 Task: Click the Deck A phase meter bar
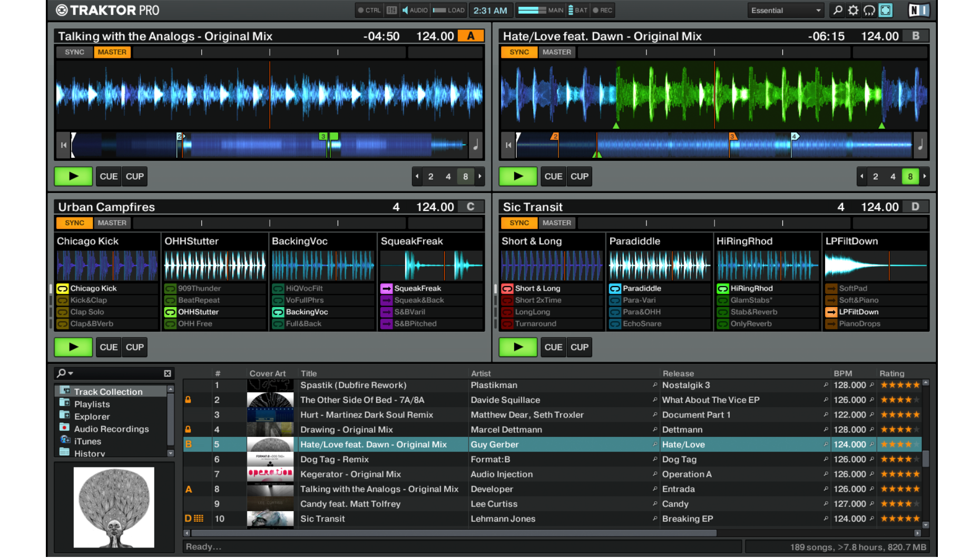pyautogui.click(x=269, y=52)
